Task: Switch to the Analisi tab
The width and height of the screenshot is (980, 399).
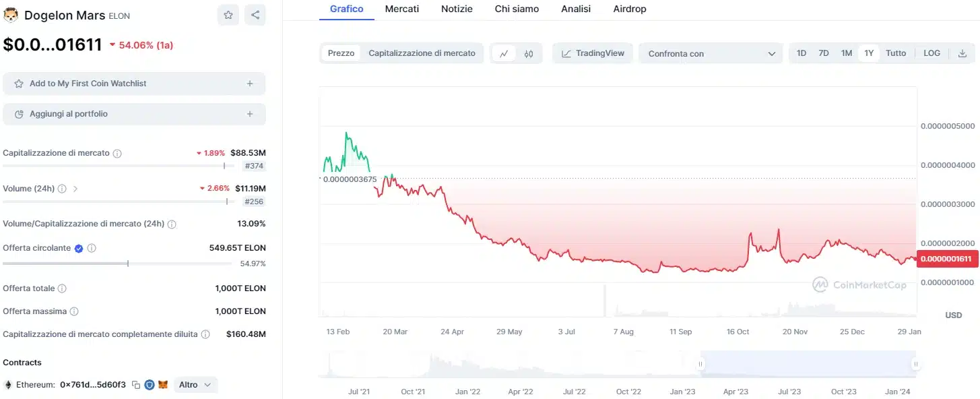Action: coord(576,9)
